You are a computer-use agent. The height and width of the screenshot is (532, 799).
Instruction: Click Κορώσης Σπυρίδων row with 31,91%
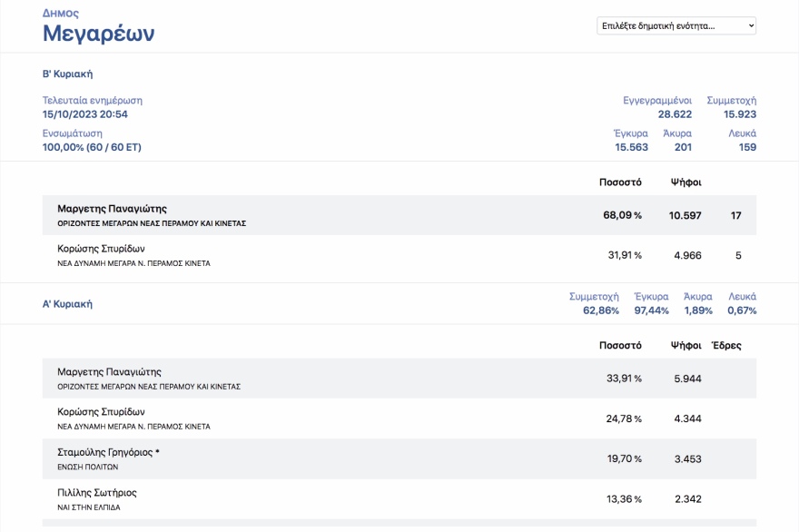[x=399, y=255]
